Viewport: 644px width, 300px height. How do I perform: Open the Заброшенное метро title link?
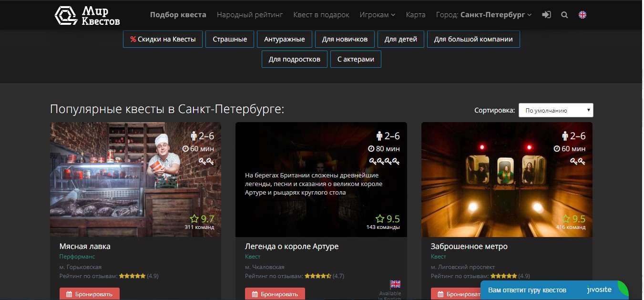[469, 247]
